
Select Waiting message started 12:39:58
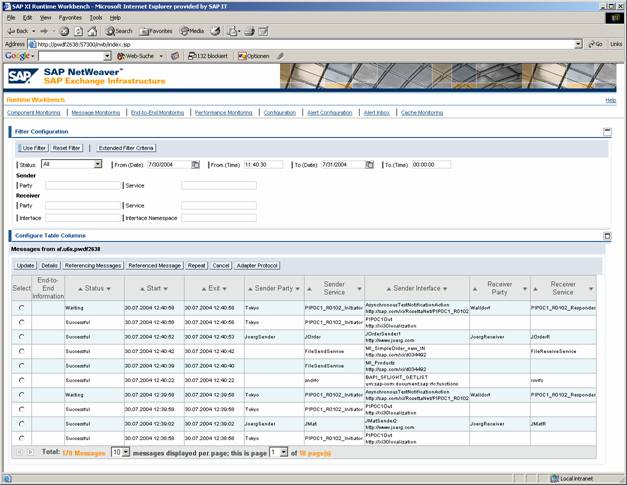pyautogui.click(x=22, y=395)
